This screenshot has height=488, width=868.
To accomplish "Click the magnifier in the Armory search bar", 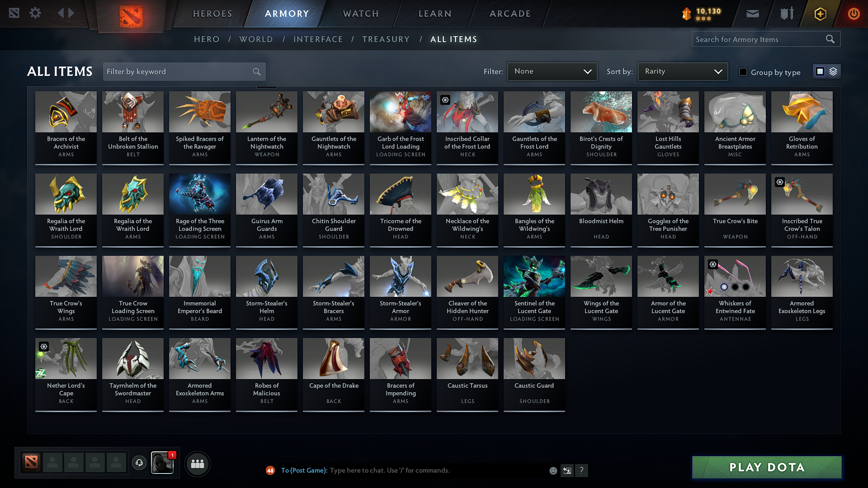I will [x=830, y=39].
